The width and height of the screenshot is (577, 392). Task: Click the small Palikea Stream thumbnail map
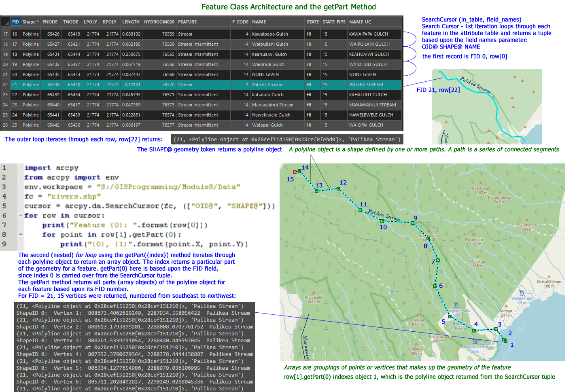click(486, 106)
